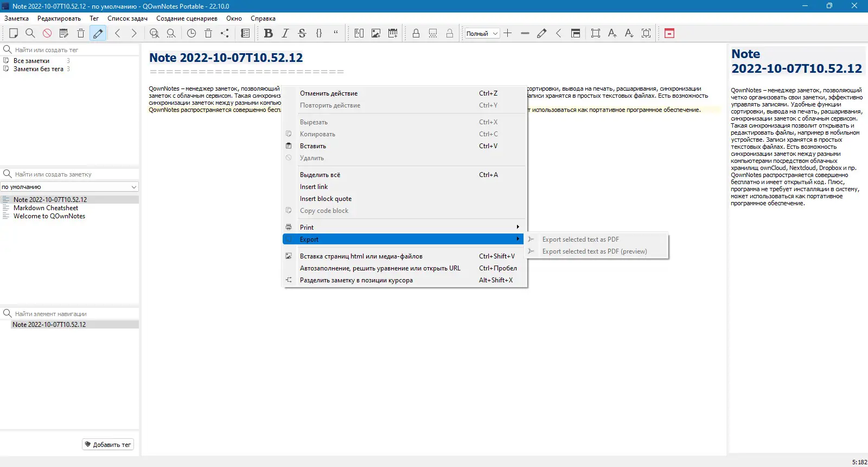Focus the Найти или создать заметку field

pos(70,174)
